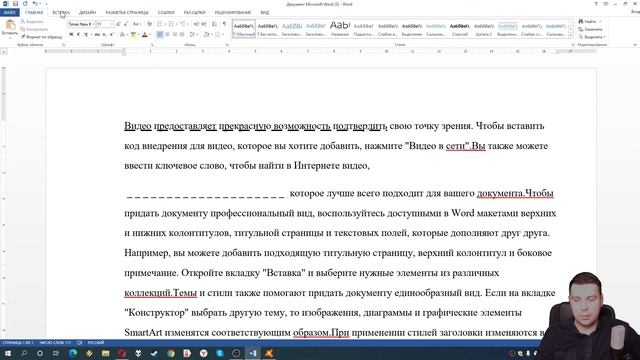
Task: Increase font size with the grow-font icon
Action: pos(118,24)
